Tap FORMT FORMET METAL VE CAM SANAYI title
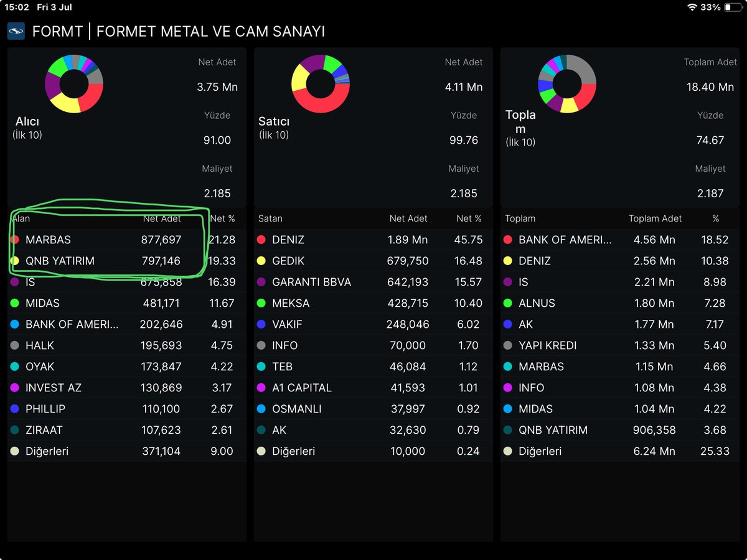 click(179, 32)
